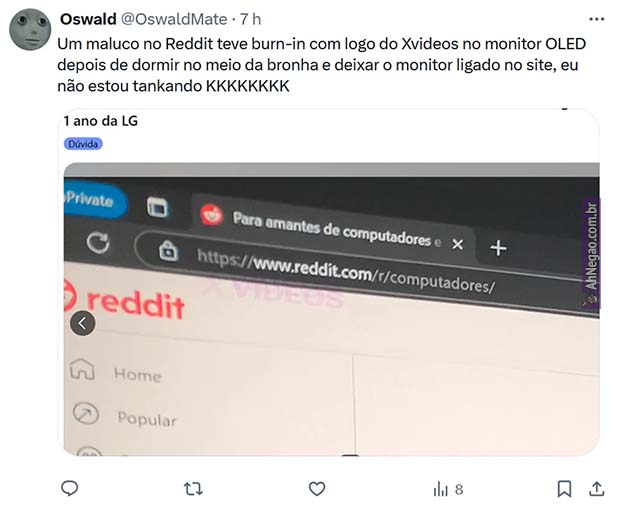
Task: Click the browser reload icon in photo
Action: pos(98,242)
